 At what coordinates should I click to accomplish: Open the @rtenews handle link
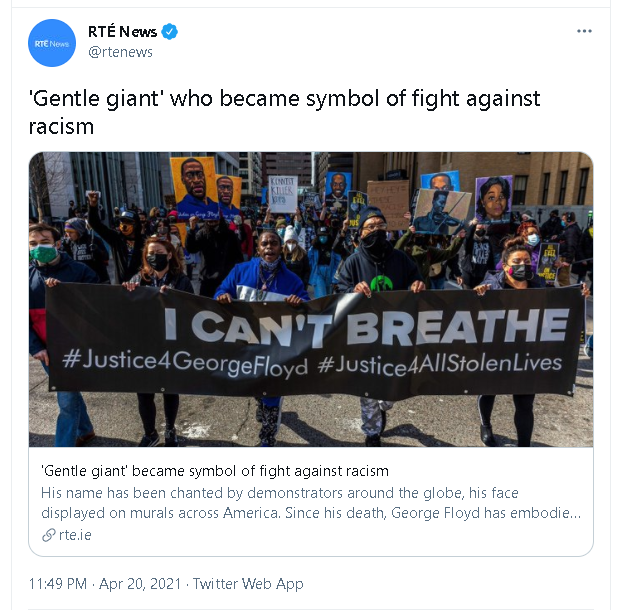click(120, 52)
